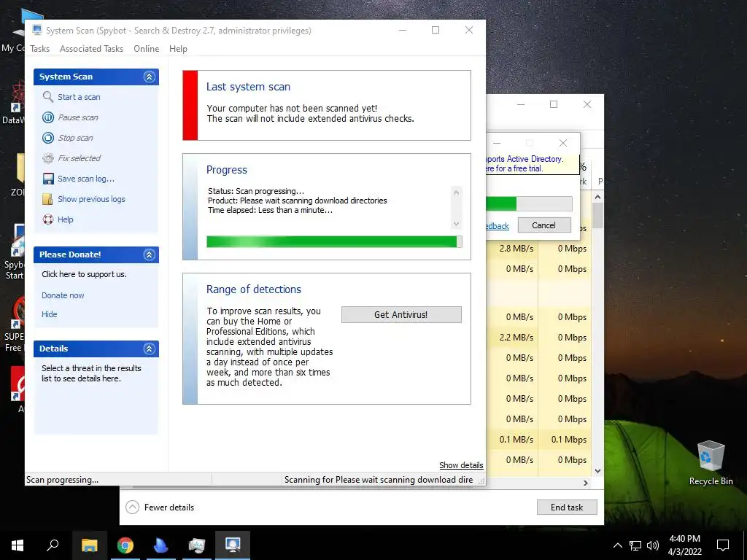Click the volume speaker tray icon
Viewport: 747px width, 560px height.
653,545
